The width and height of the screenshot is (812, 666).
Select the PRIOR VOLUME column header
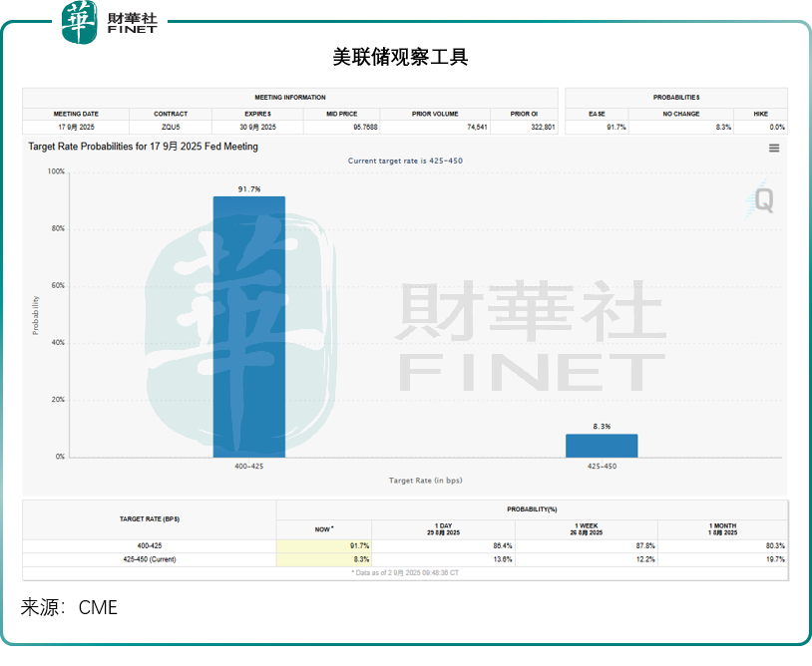tap(435, 114)
